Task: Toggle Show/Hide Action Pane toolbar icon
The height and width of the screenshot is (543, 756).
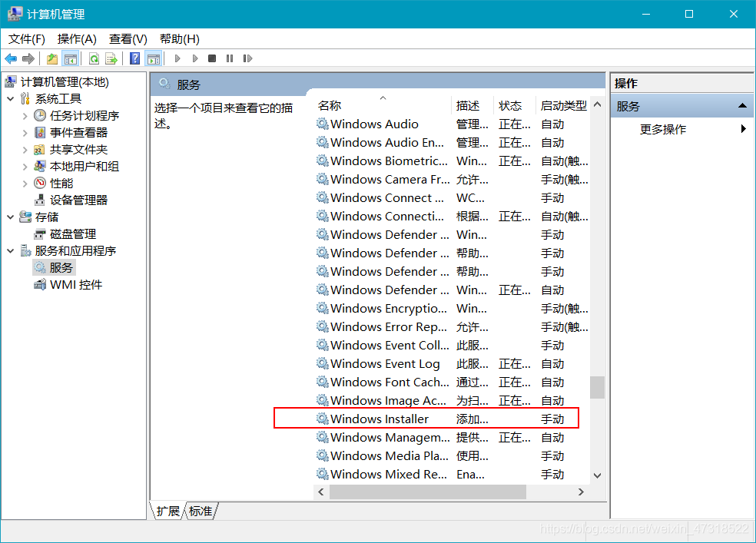Action: click(154, 59)
